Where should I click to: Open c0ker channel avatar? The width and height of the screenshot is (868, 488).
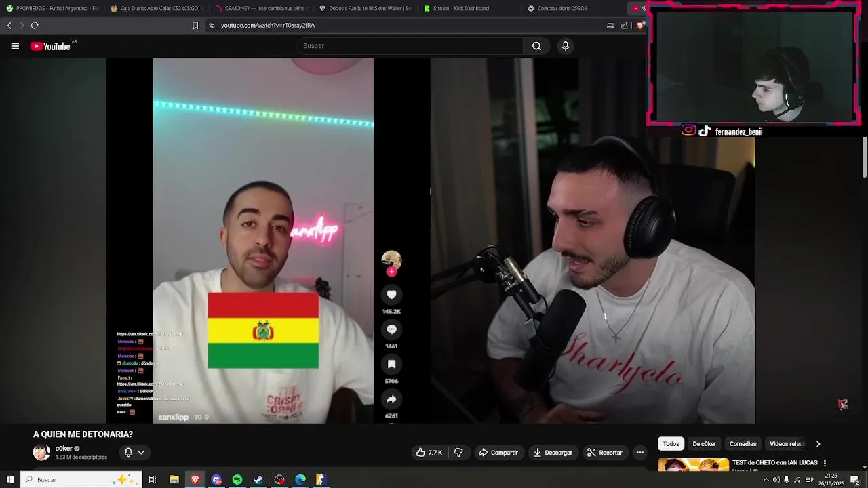click(41, 452)
